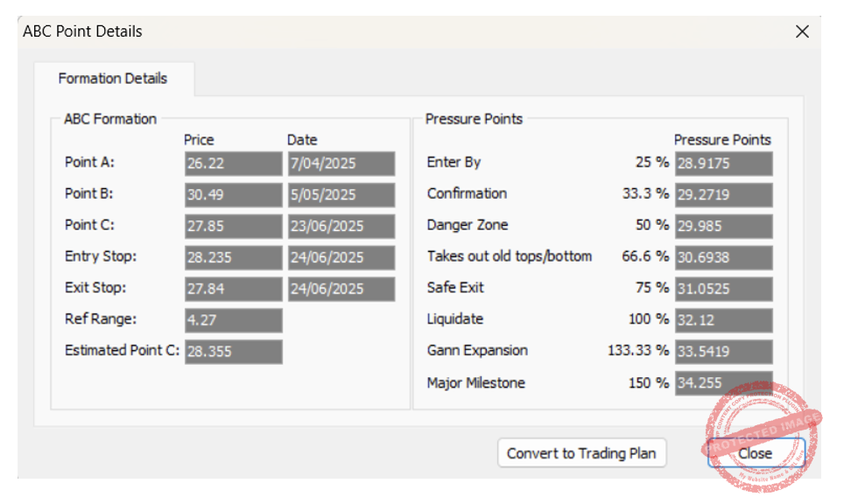
Task: Select the Confirmation pressure point value
Action: click(x=723, y=194)
